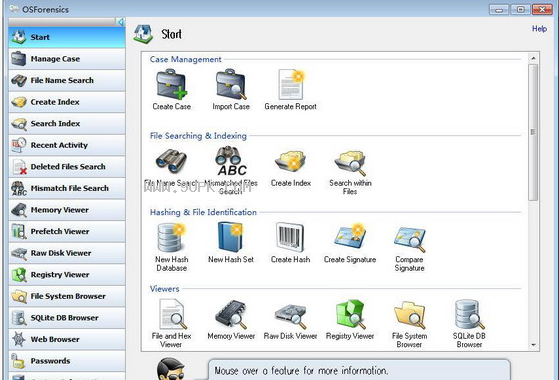Open Raw Disk Viewer from sidebar
The height and width of the screenshot is (380, 559).
point(67,253)
